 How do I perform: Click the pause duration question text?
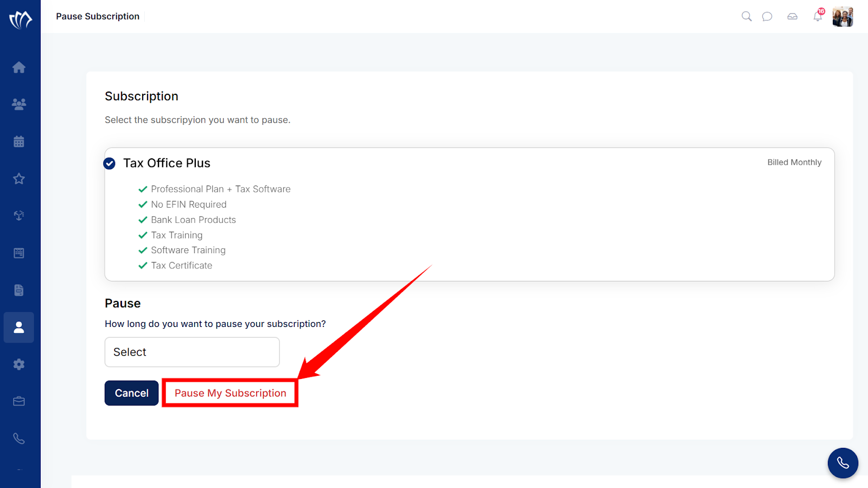(x=215, y=324)
